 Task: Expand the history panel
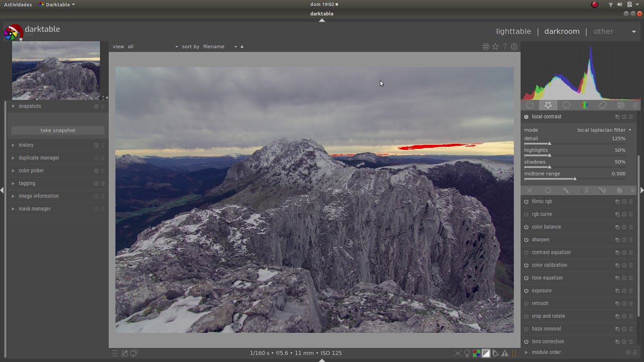pos(13,145)
